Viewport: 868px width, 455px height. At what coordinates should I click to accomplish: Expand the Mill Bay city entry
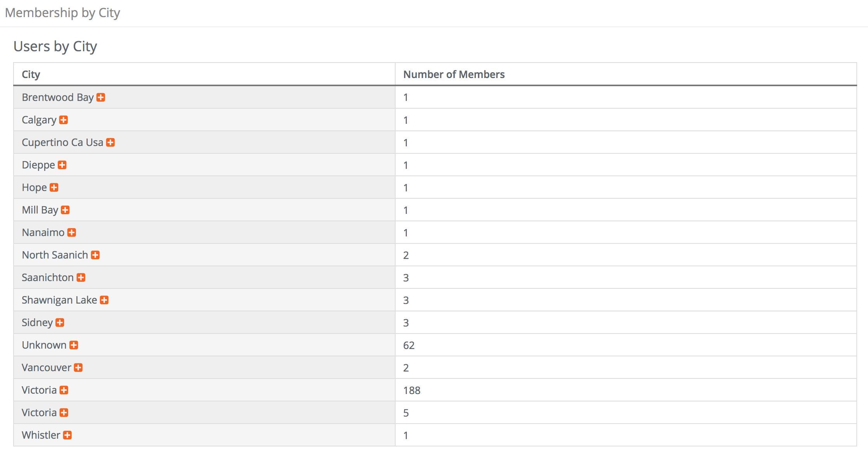pos(65,210)
